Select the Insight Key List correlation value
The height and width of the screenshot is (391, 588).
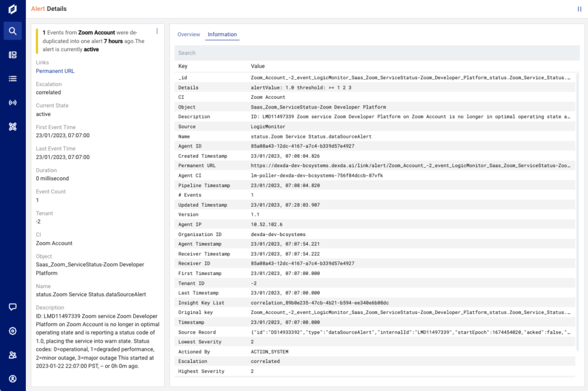[x=320, y=303]
